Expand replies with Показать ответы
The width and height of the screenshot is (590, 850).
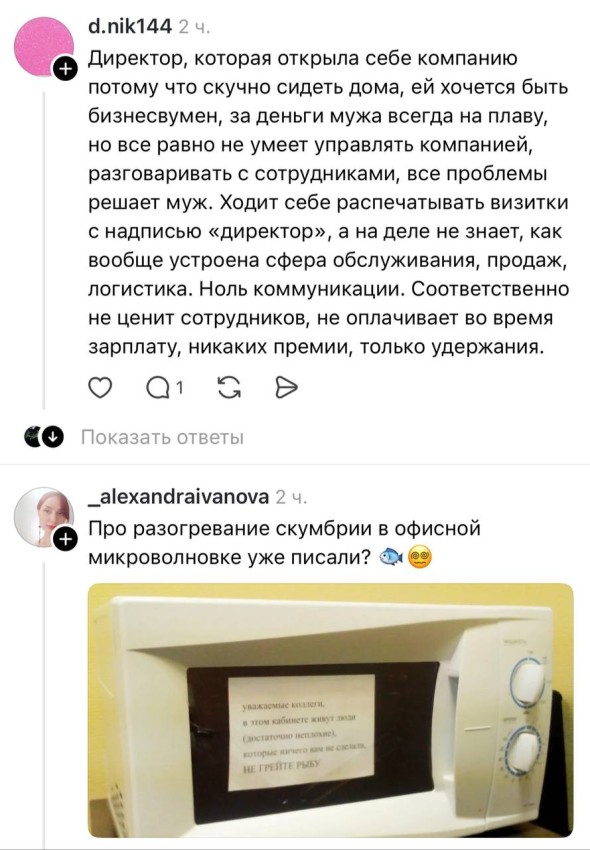[162, 437]
